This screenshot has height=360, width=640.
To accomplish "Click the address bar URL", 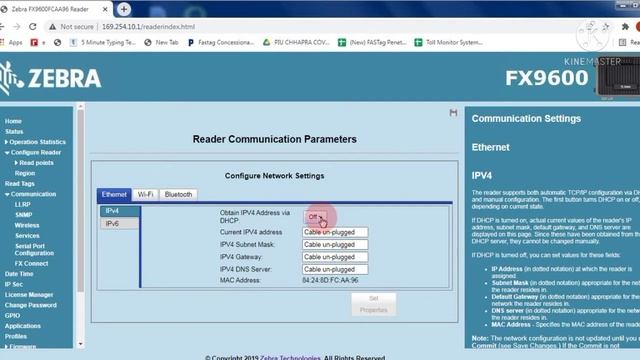I will (x=148, y=27).
